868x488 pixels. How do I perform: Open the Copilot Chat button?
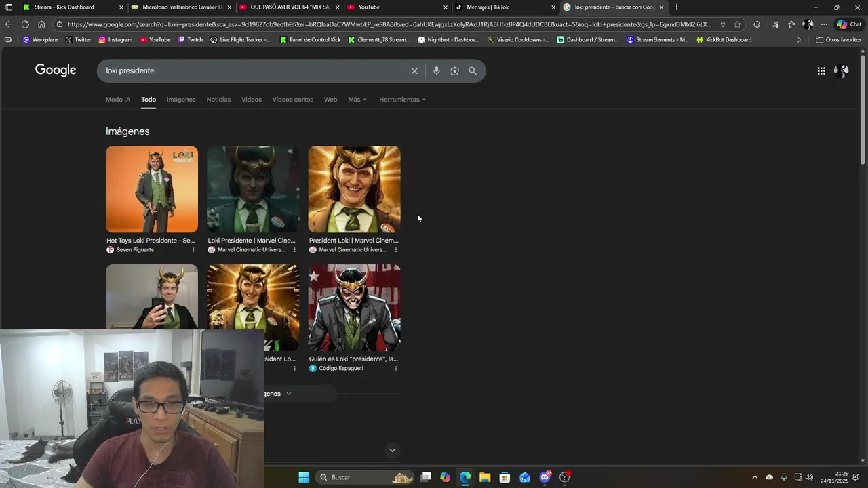[849, 24]
